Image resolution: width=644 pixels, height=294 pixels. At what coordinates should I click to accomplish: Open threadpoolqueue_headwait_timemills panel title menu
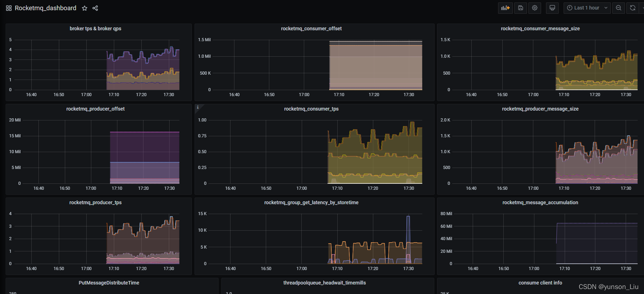325,283
